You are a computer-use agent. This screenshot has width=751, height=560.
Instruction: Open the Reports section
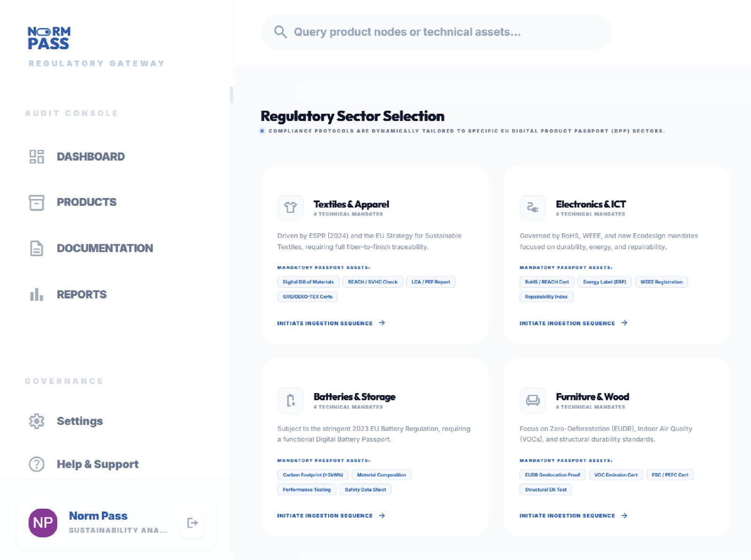pyautogui.click(x=82, y=295)
